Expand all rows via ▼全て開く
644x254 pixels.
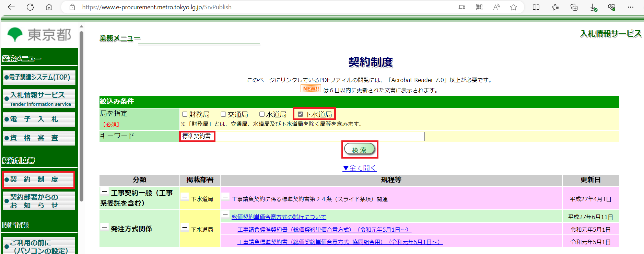pos(359,168)
